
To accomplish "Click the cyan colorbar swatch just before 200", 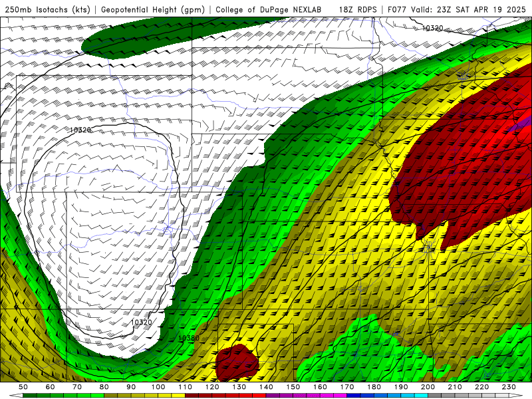I will click(x=422, y=396).
